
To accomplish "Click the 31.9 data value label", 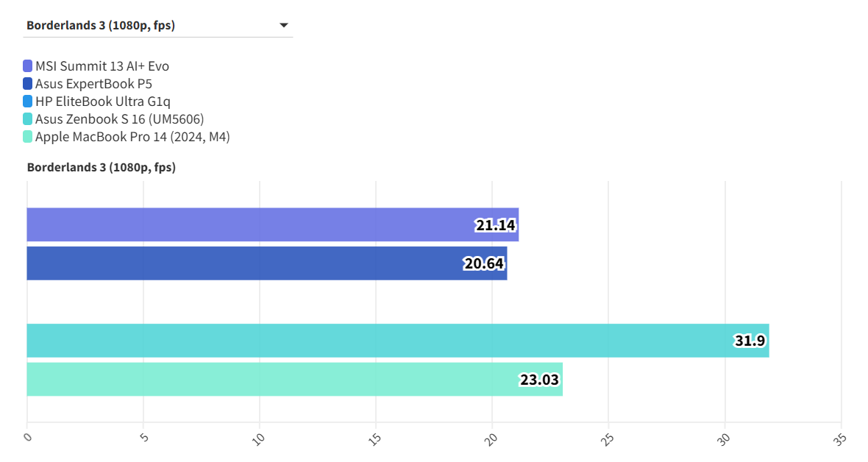I will coord(750,341).
